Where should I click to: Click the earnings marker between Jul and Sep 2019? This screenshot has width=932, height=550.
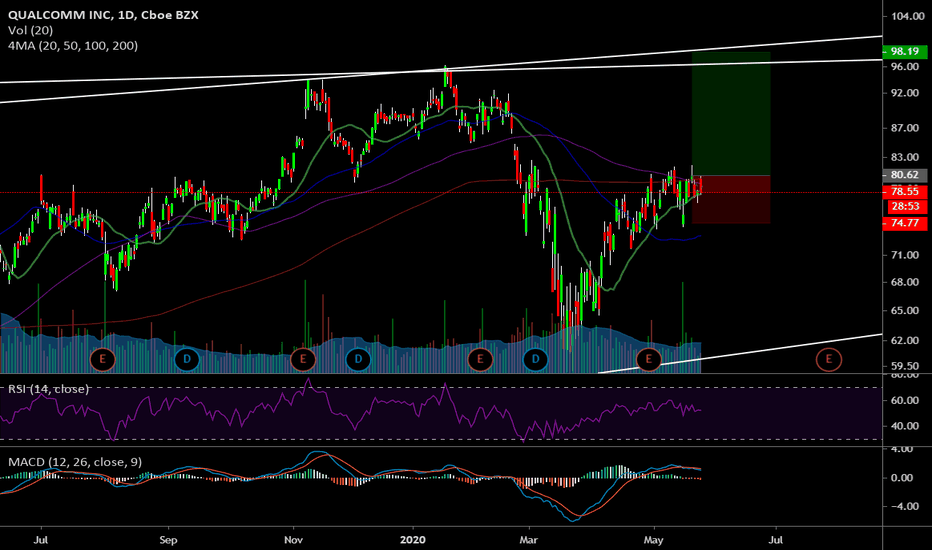102,359
